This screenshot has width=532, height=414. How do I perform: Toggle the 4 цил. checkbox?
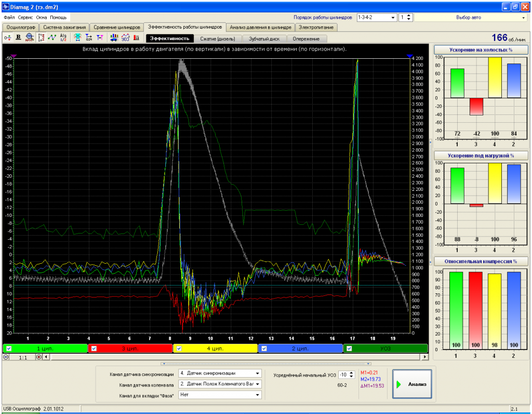coord(179,348)
